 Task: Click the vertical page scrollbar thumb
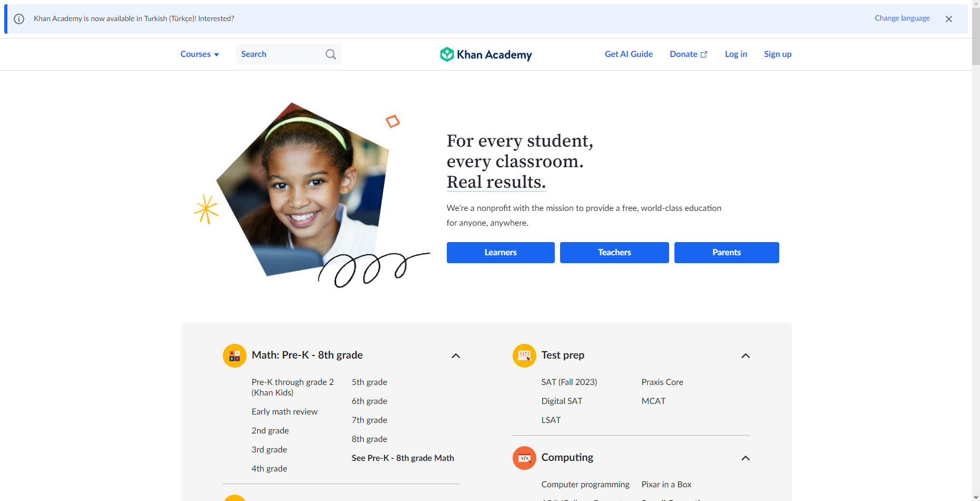pyautogui.click(x=976, y=36)
